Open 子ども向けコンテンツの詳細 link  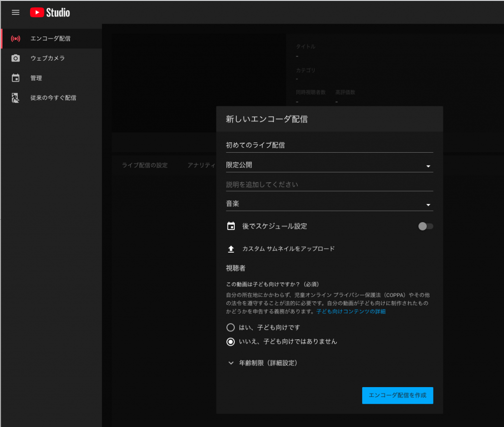coord(351,311)
